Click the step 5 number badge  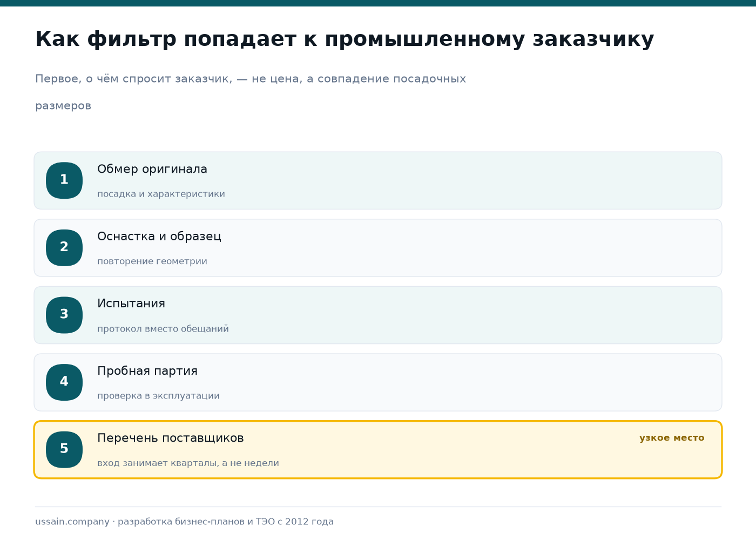64,450
